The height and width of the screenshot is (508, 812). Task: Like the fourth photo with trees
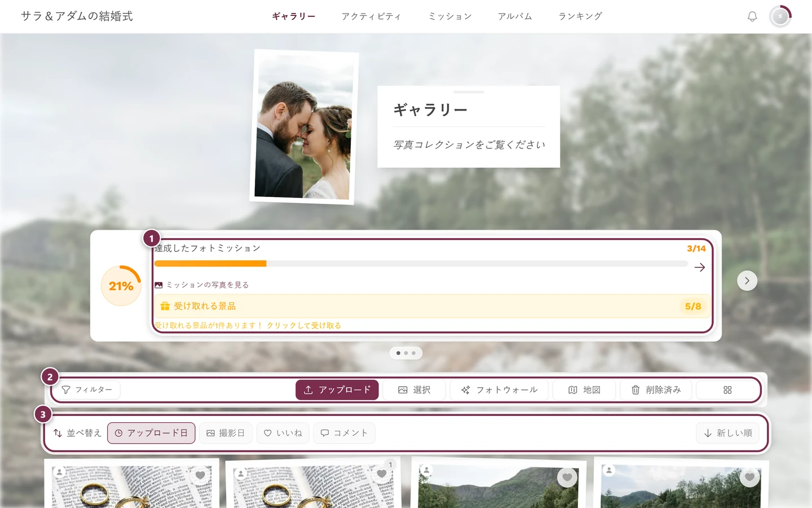(x=749, y=477)
